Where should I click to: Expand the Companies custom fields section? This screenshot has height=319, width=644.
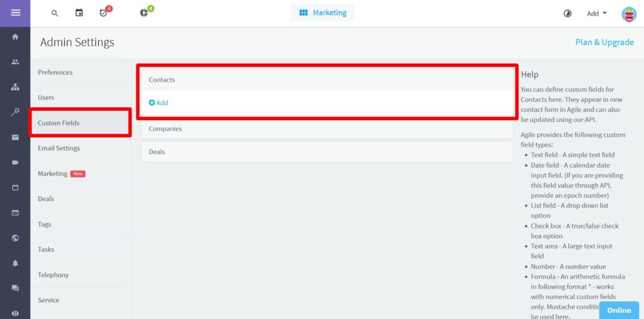pos(327,129)
